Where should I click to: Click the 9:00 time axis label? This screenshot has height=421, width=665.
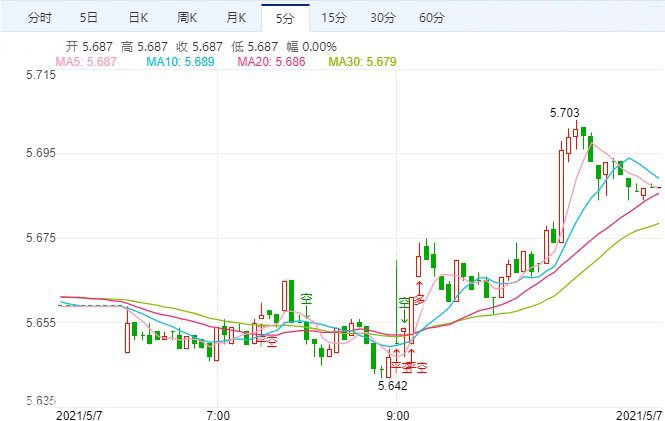pyautogui.click(x=397, y=413)
